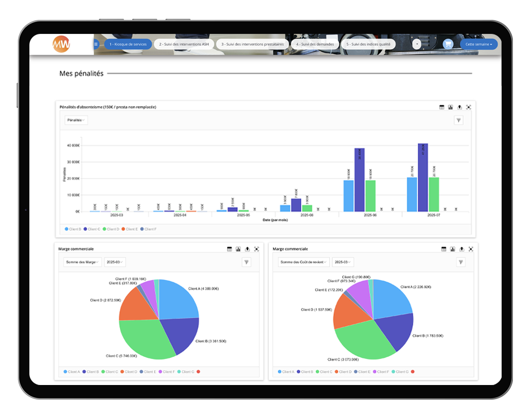Toggle Client F in the right pie legend
531x420 pixels.
(382, 371)
